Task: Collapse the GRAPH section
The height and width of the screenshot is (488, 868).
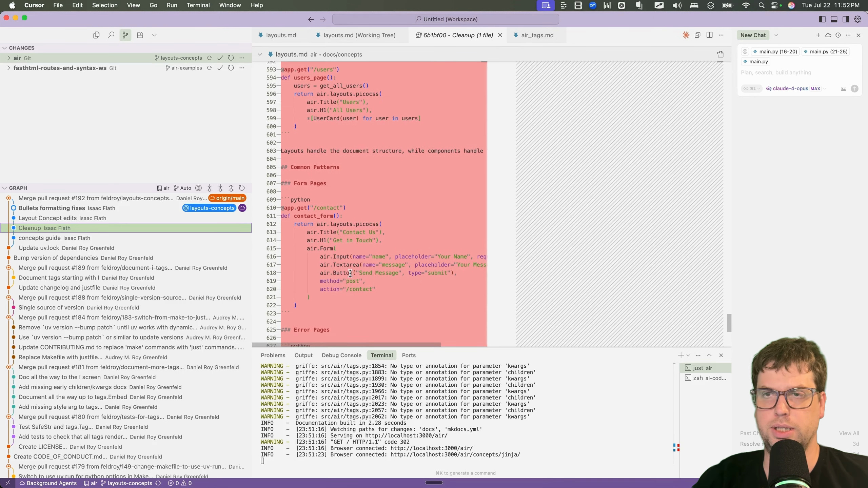Action: pos(5,188)
